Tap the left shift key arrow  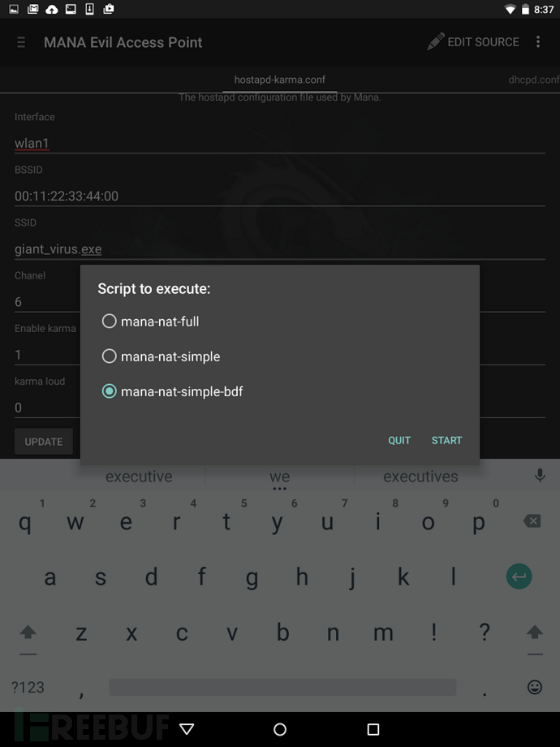tap(28, 633)
